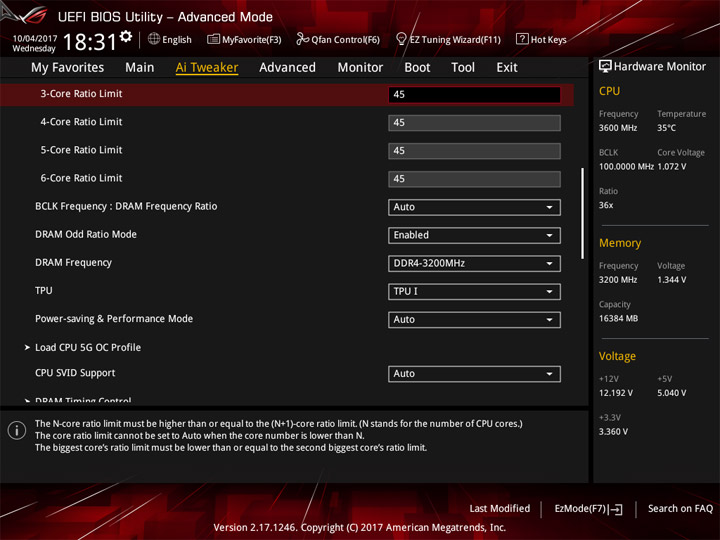This screenshot has height=540, width=720.
Task: Click the 35°C temperature value
Action: pyautogui.click(x=666, y=128)
